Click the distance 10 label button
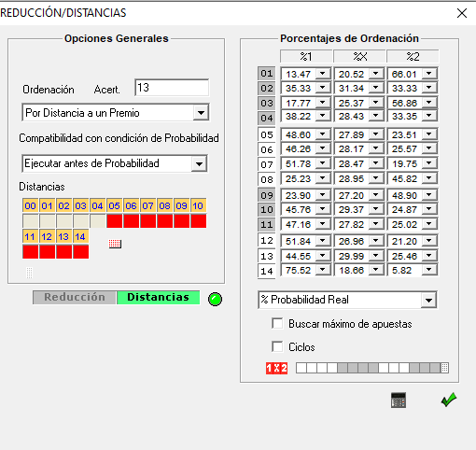 pyautogui.click(x=199, y=205)
